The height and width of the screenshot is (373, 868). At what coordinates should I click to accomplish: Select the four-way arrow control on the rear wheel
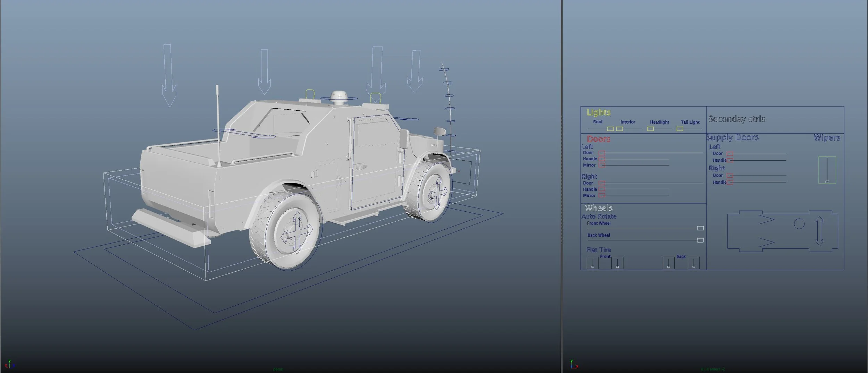click(x=297, y=232)
